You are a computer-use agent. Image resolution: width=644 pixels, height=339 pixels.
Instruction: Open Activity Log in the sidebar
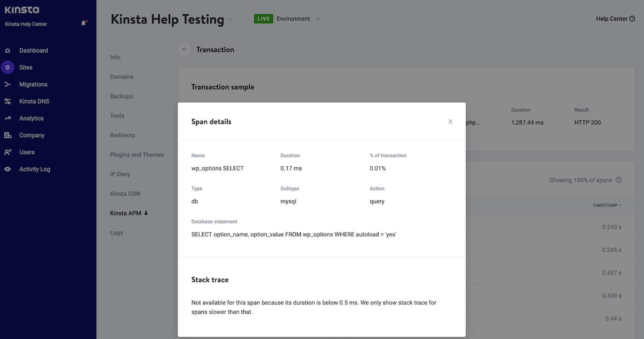tap(34, 169)
